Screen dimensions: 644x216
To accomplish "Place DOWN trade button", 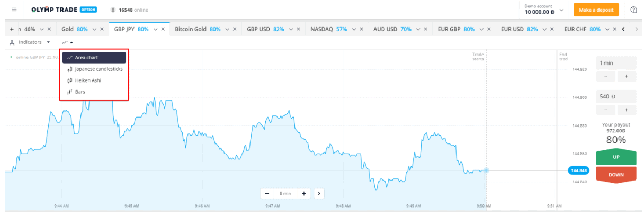I will (616, 174).
